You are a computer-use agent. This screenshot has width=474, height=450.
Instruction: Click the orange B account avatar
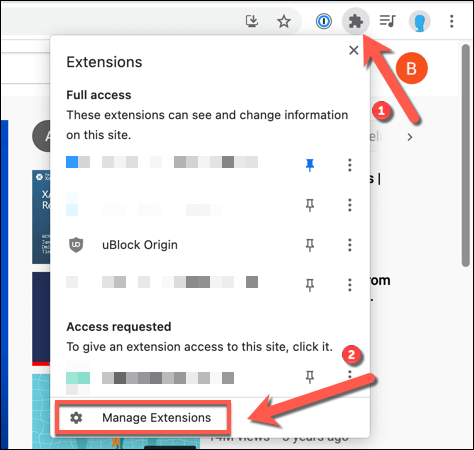(x=412, y=68)
